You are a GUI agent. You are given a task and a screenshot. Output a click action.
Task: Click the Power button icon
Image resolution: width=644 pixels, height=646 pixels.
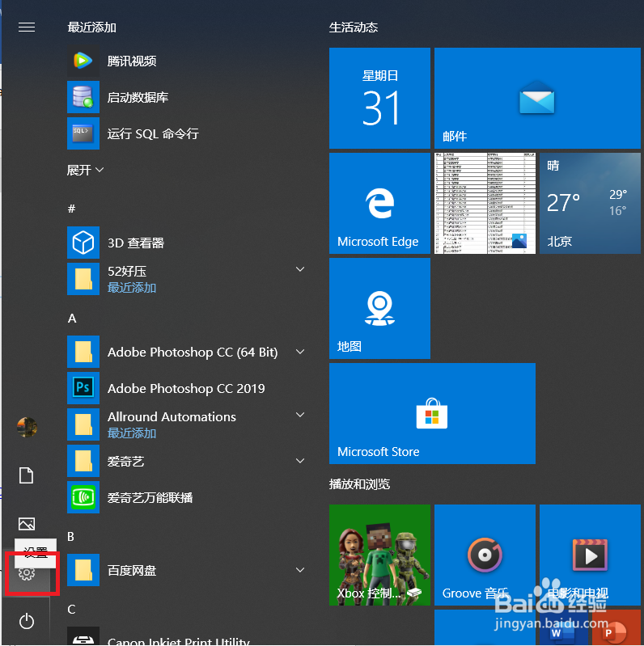27,621
